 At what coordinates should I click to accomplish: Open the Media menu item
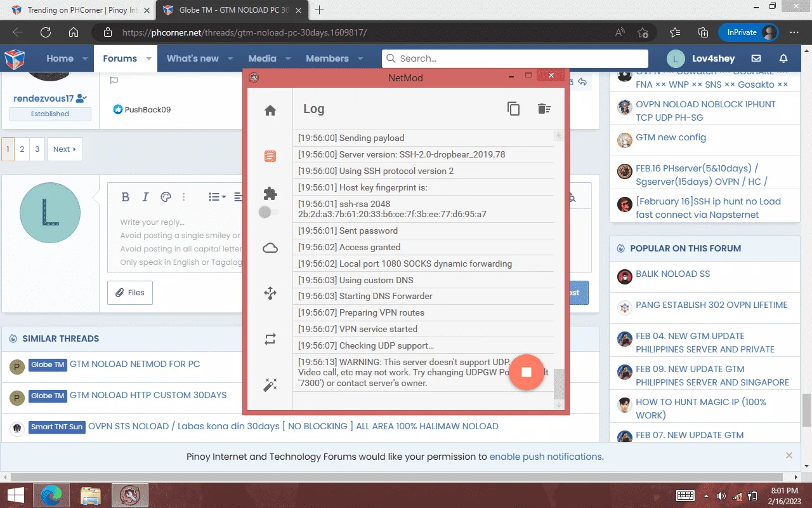tap(262, 58)
